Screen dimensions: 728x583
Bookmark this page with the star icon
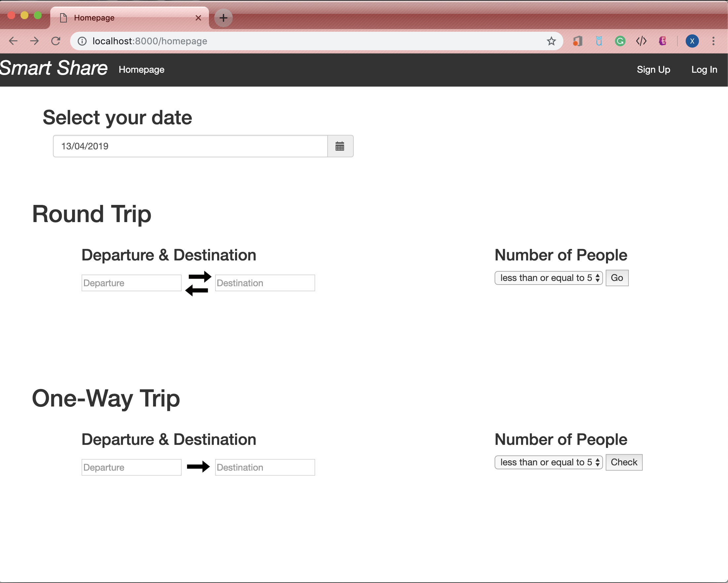coord(551,41)
